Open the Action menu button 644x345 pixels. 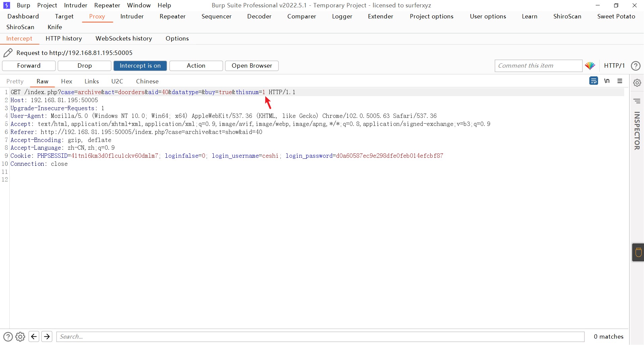(196, 66)
